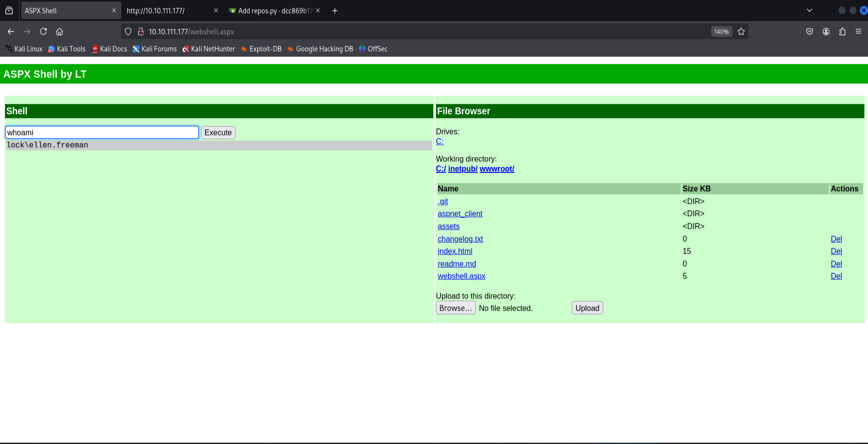The image size is (868, 444).
Task: Open the readme.md file
Action: (457, 264)
